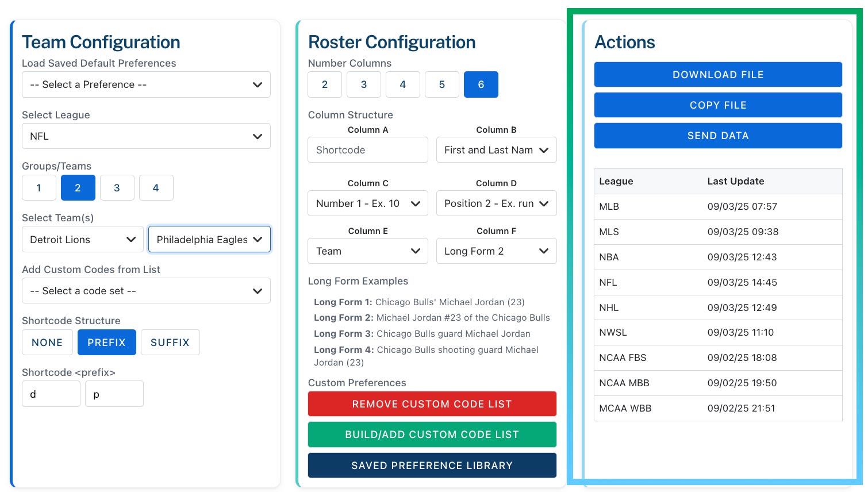Open the SAVED PREFERENCE LIBRARY

coord(432,465)
